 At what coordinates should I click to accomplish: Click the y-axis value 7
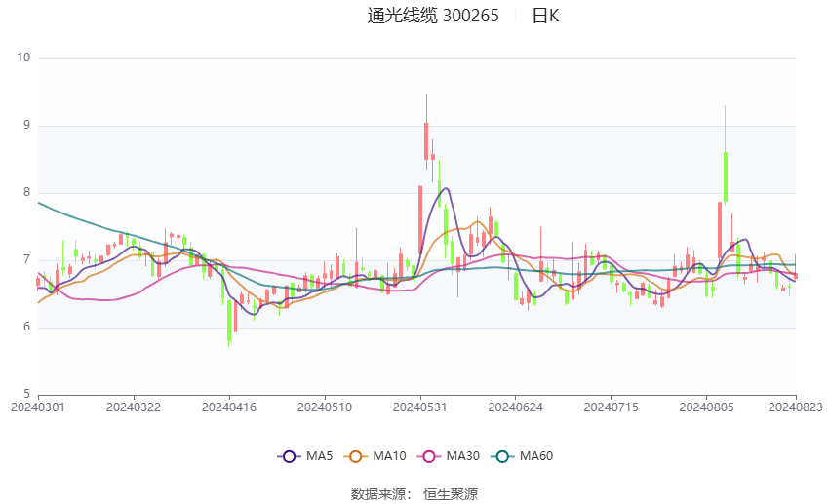(27, 259)
